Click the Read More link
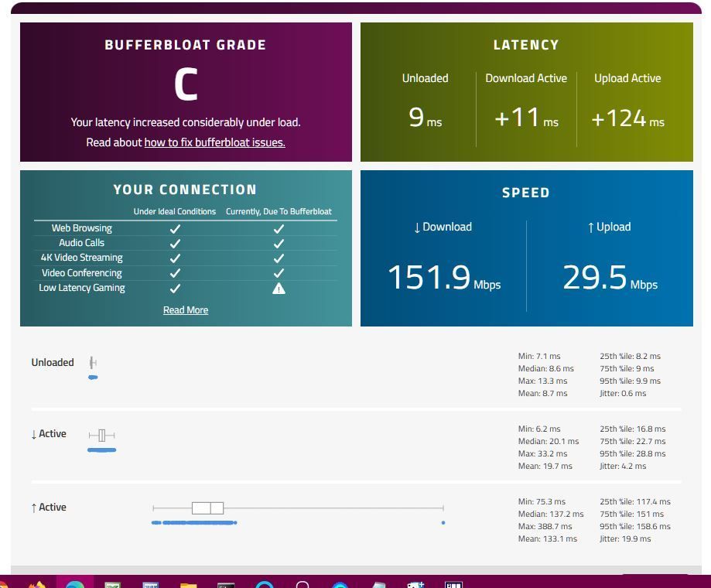 (x=186, y=310)
